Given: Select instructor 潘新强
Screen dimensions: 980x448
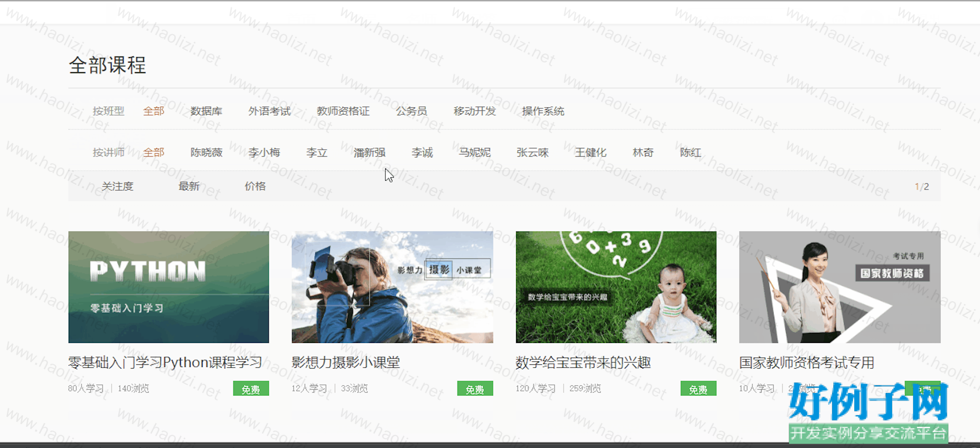Looking at the screenshot, I should click(x=369, y=153).
